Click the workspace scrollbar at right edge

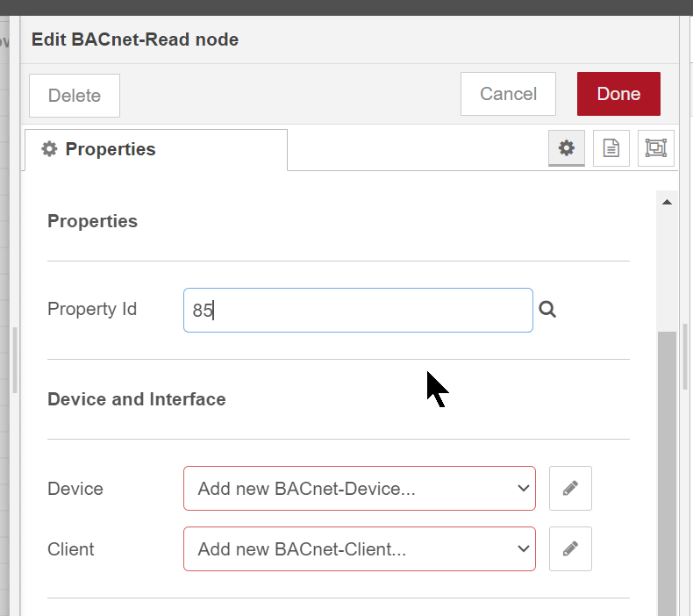(685, 356)
